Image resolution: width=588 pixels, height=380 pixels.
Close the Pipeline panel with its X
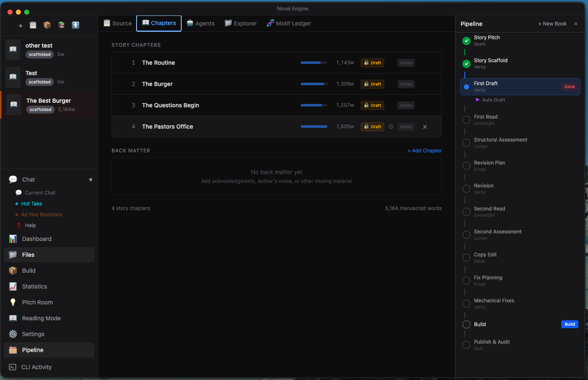576,24
